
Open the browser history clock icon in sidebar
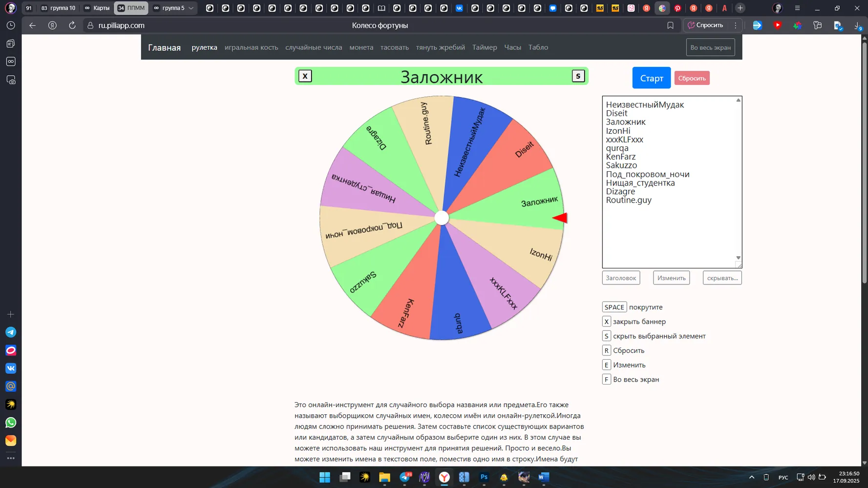click(11, 25)
